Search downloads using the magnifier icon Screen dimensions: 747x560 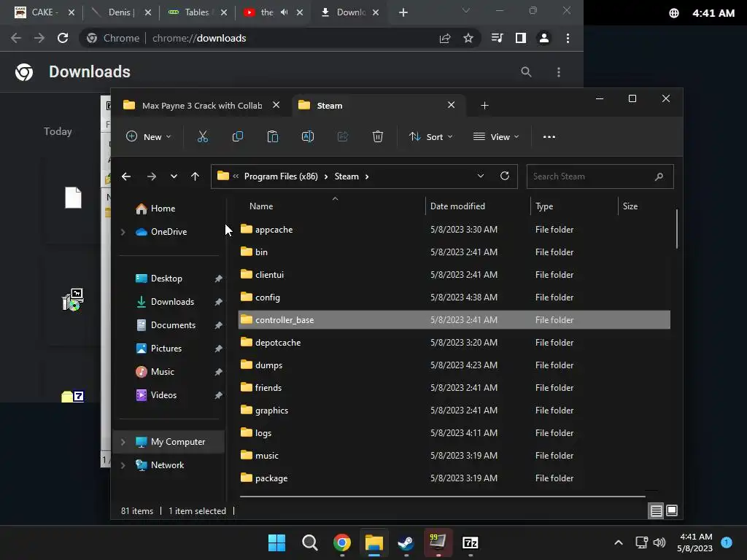point(526,72)
